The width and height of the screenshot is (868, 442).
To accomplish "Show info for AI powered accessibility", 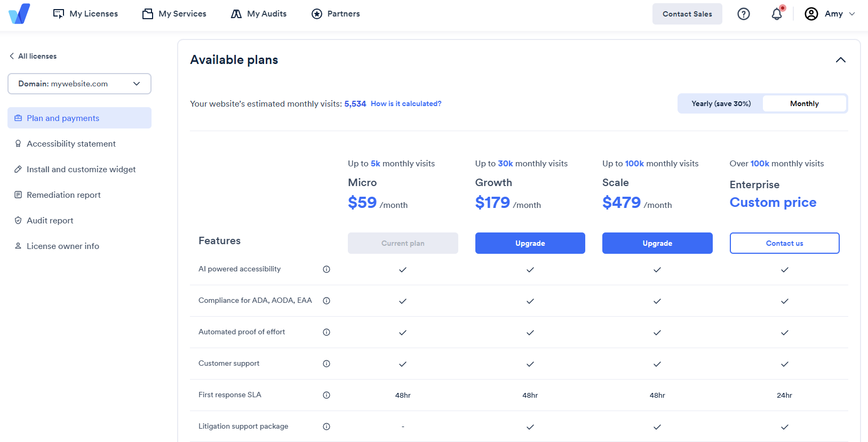I will [x=327, y=269].
